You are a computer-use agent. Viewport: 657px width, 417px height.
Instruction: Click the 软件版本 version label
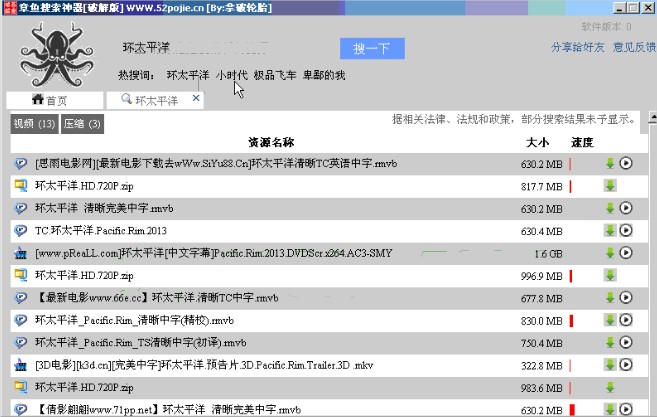pyautogui.click(x=606, y=27)
